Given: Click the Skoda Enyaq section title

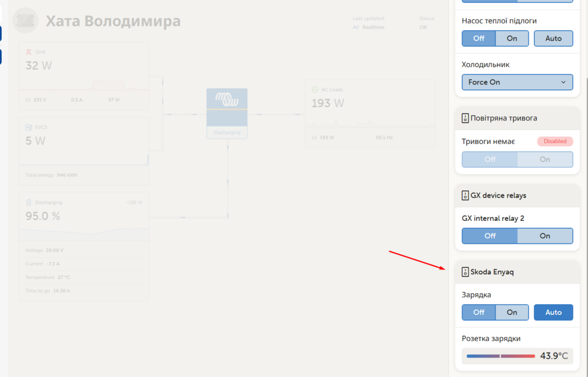Looking at the screenshot, I should coord(492,272).
